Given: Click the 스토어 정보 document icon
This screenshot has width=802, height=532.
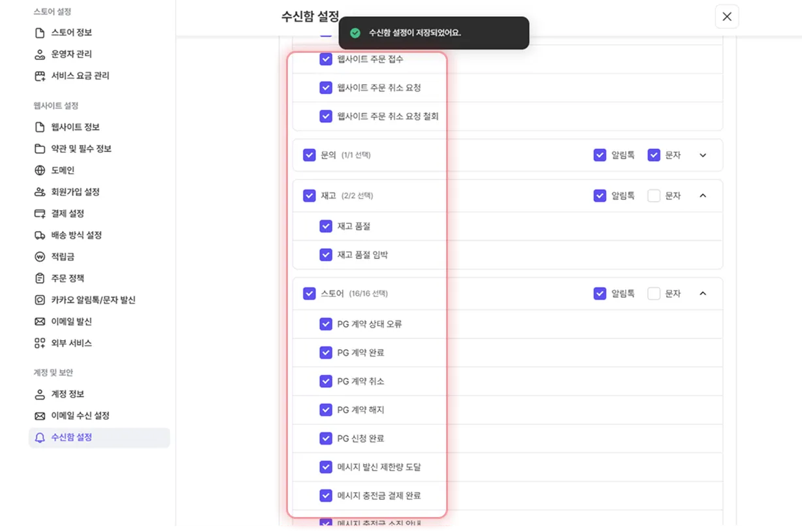Looking at the screenshot, I should 40,33.
